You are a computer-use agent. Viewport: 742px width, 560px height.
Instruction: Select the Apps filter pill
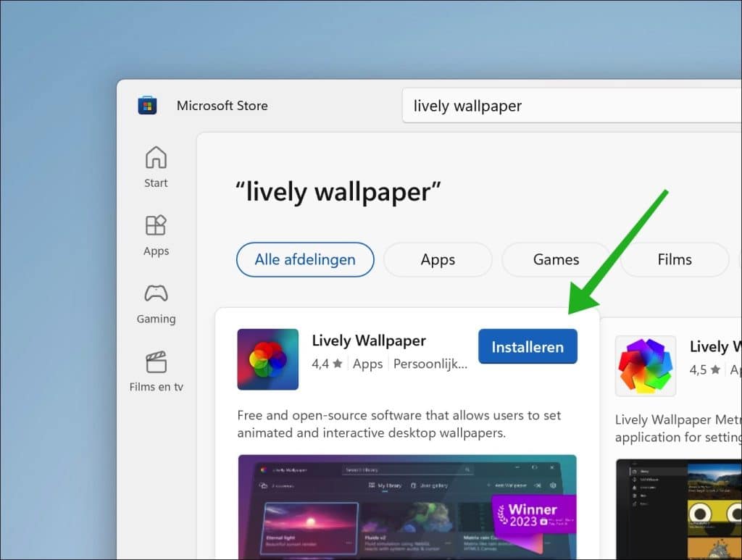tap(438, 259)
